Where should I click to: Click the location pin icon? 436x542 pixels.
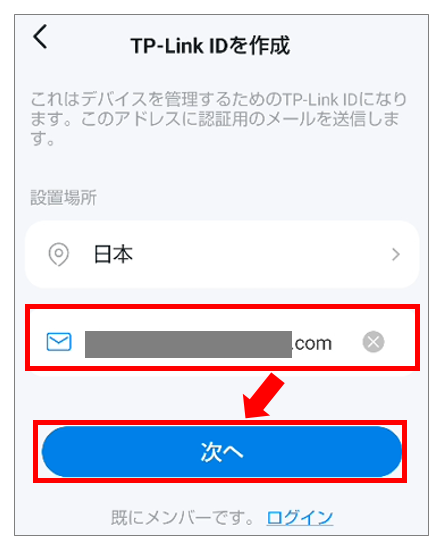(x=58, y=254)
